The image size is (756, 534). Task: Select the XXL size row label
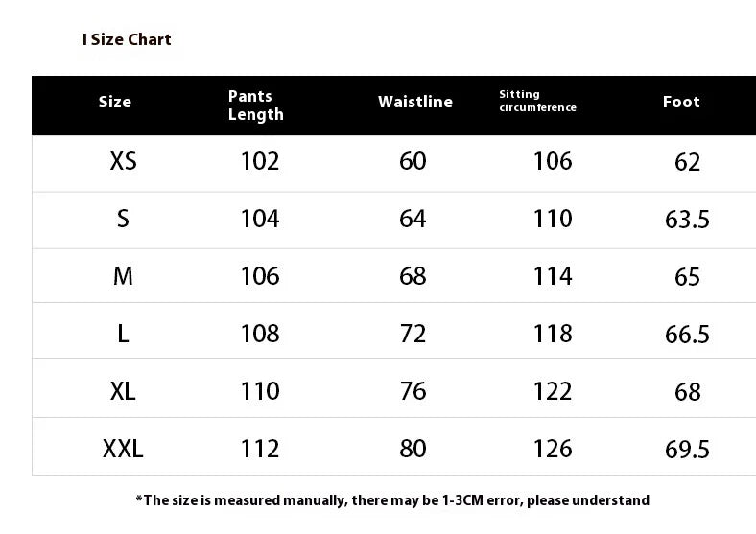(123, 448)
